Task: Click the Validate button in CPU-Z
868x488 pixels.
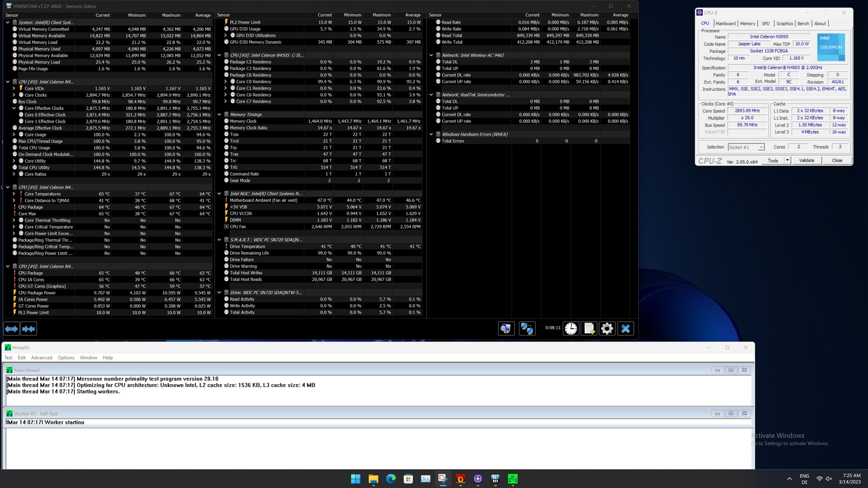Action: [x=807, y=160]
